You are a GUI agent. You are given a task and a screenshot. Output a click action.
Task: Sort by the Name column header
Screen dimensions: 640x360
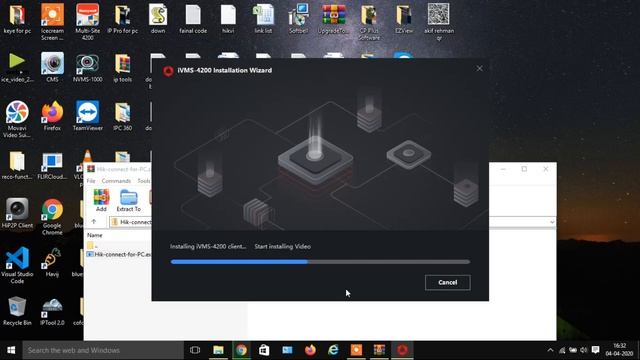tap(95, 235)
